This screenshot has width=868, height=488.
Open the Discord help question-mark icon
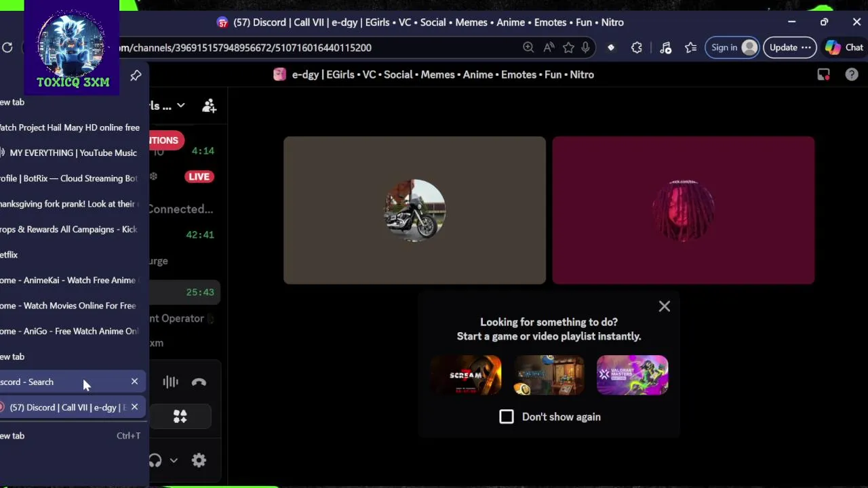pyautogui.click(x=852, y=75)
